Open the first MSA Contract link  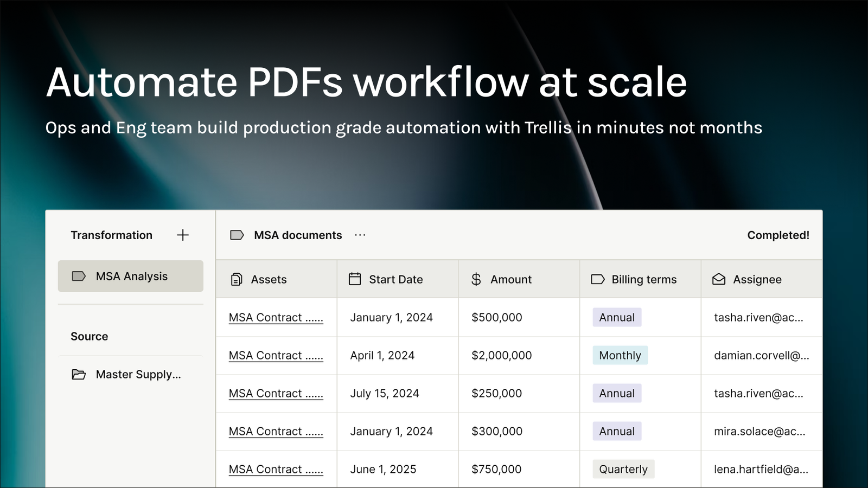[x=276, y=317]
